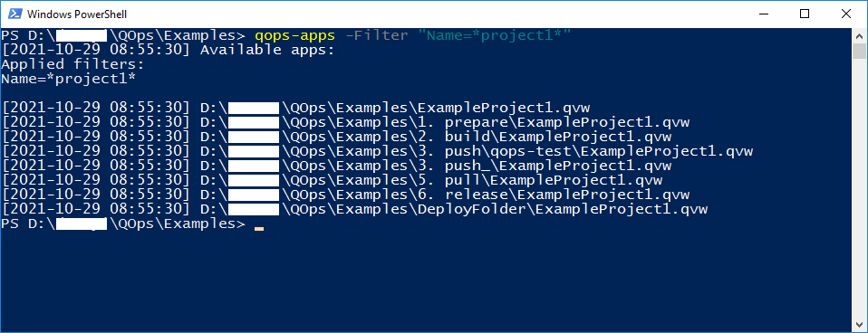
Task: Click the 2. build ExampleProject1.qvw line
Action: (x=336, y=137)
